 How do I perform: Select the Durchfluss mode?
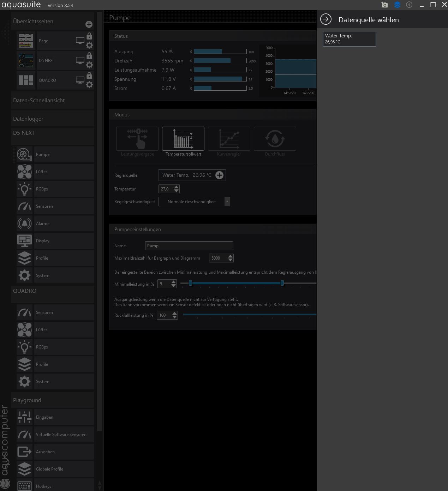tap(275, 139)
